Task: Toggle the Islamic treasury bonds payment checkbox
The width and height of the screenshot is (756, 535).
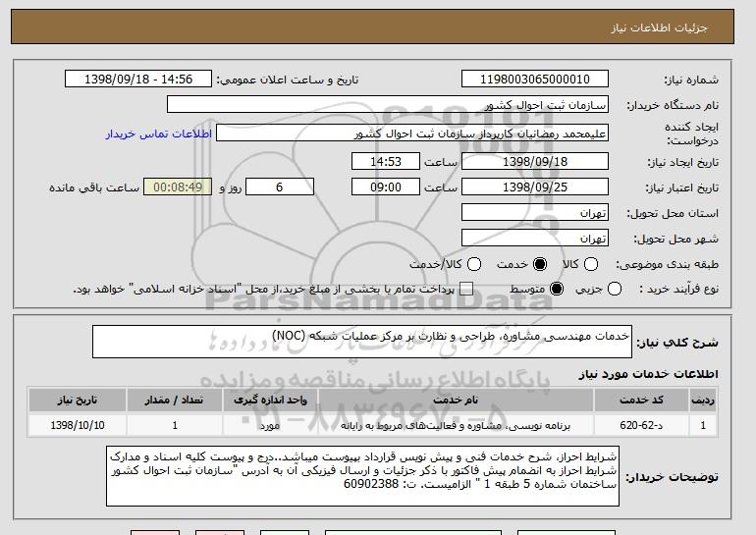Action: pos(466,290)
